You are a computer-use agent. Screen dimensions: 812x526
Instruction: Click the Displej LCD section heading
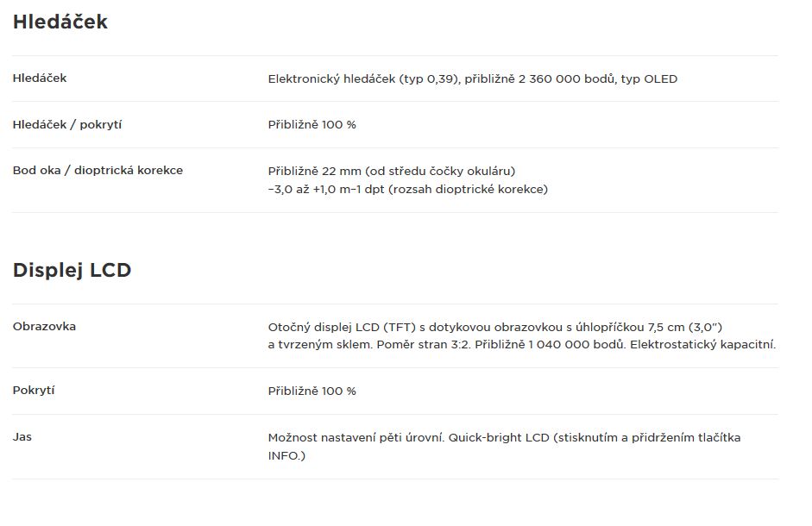point(72,270)
